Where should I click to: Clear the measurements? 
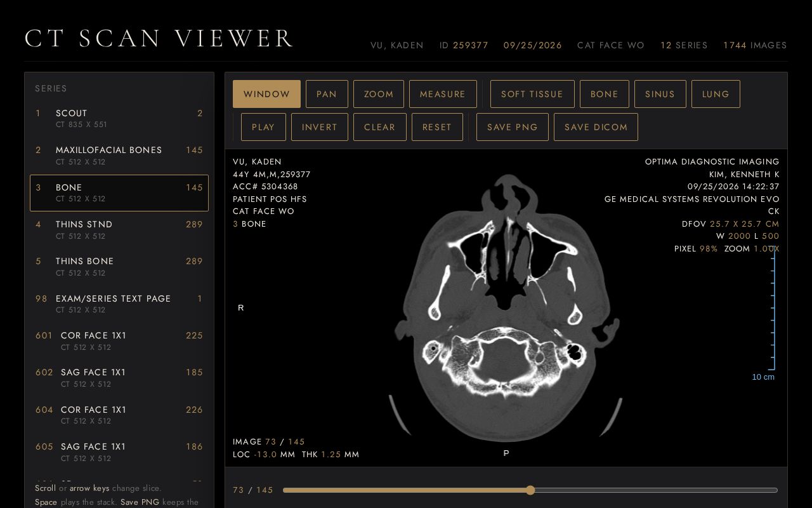(x=380, y=127)
